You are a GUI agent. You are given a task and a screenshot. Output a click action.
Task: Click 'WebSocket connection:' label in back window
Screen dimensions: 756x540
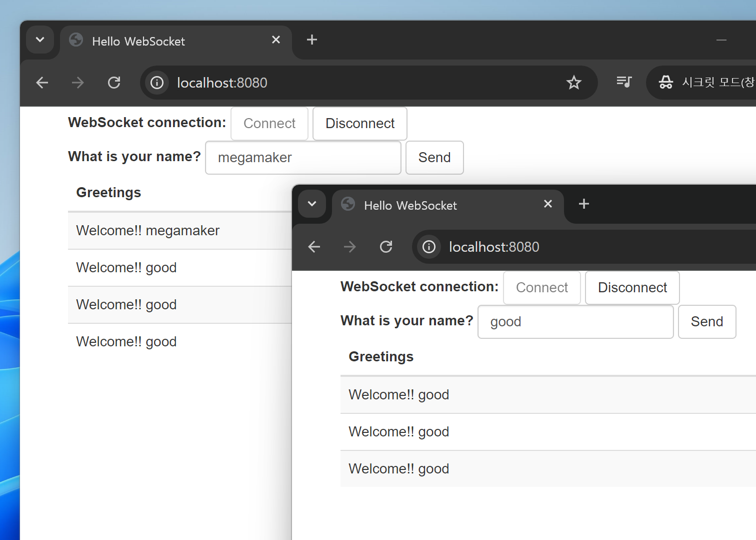[x=147, y=123]
